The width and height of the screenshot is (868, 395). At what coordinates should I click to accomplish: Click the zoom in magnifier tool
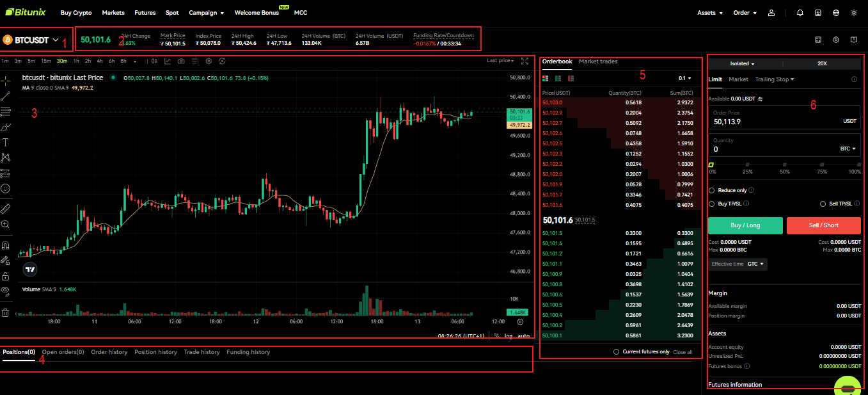tap(6, 224)
